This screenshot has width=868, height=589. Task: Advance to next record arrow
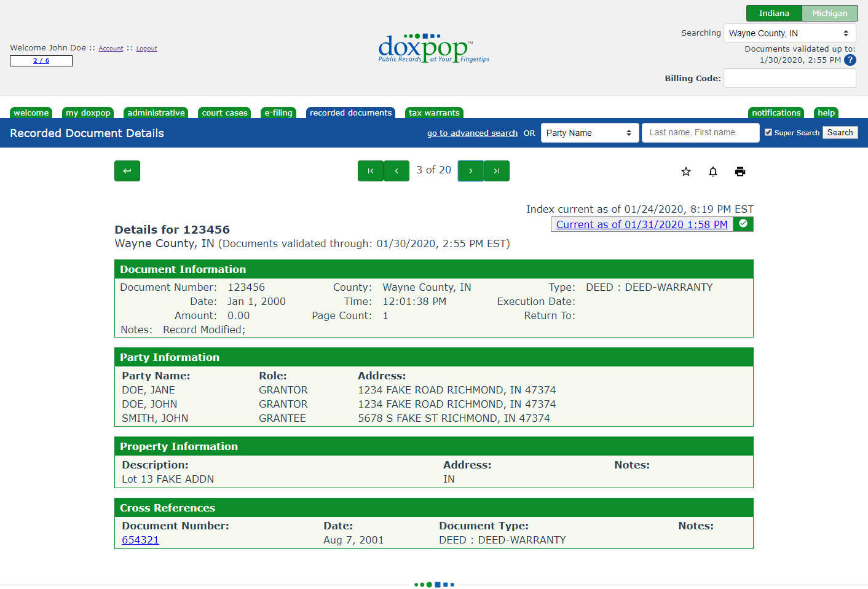(x=471, y=171)
